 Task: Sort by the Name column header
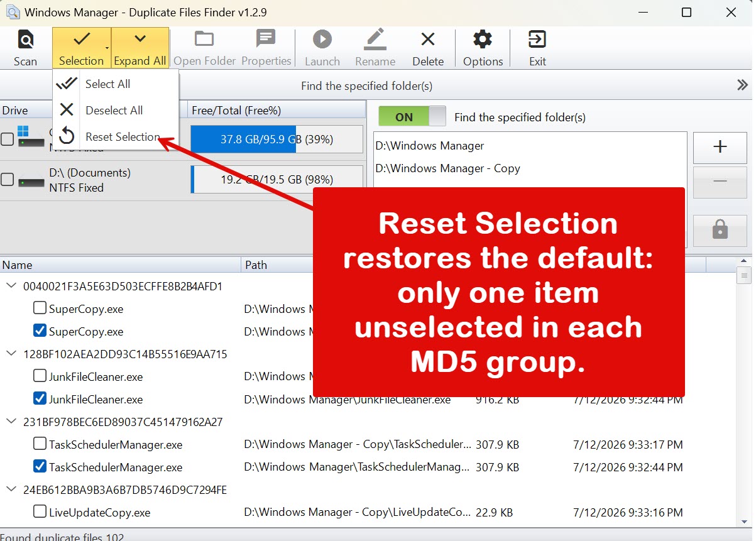coord(121,265)
